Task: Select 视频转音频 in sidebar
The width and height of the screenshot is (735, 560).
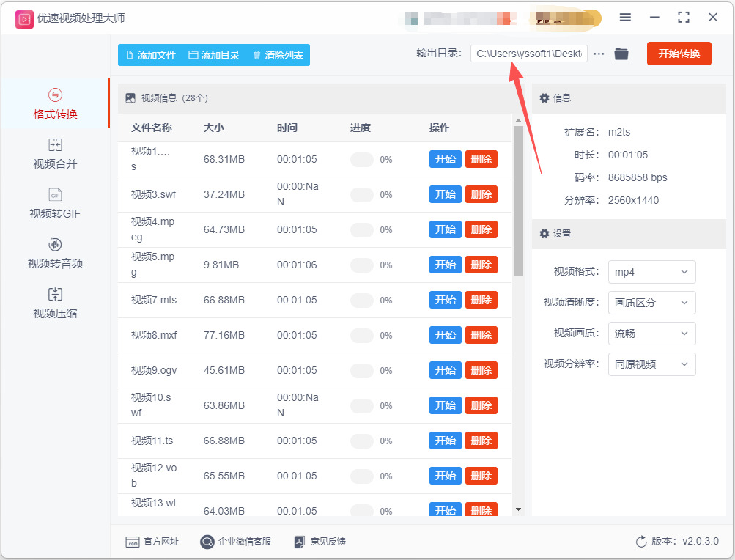Action: [x=55, y=254]
